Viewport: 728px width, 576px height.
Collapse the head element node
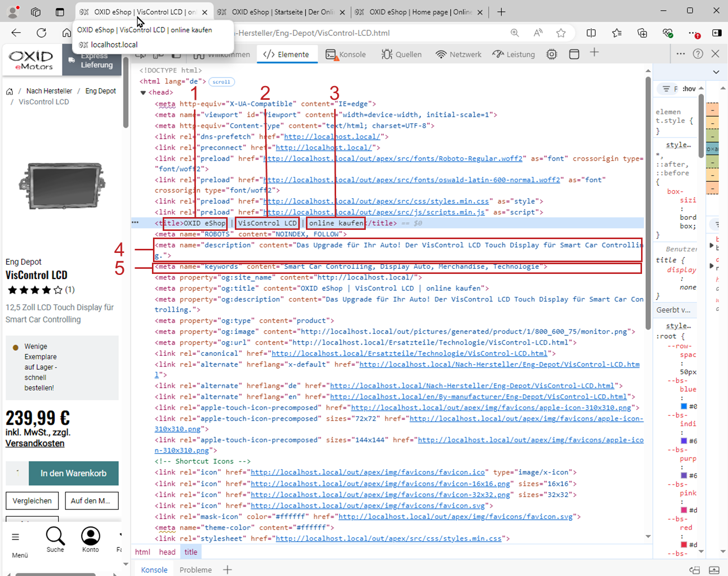(x=143, y=93)
